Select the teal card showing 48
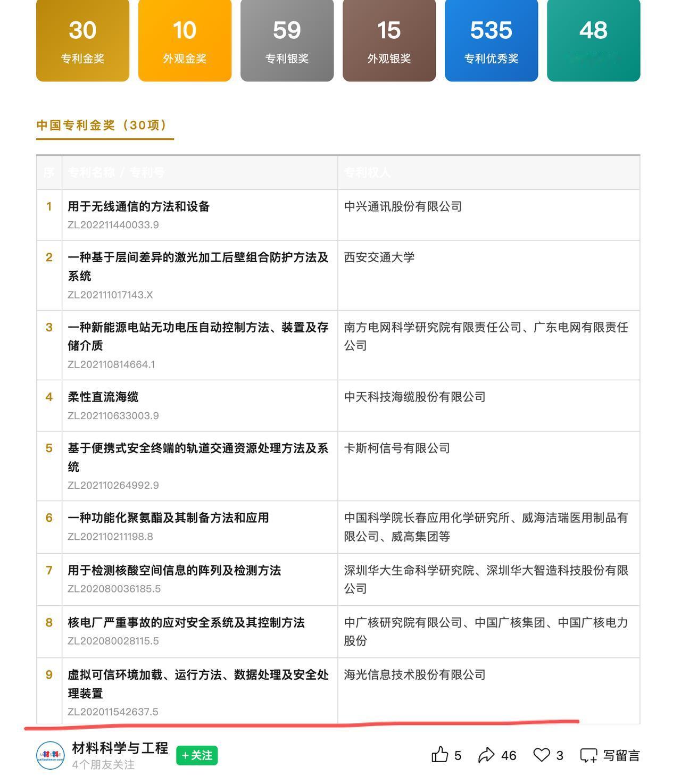Viewport: 681px width, 784px height. [x=593, y=40]
